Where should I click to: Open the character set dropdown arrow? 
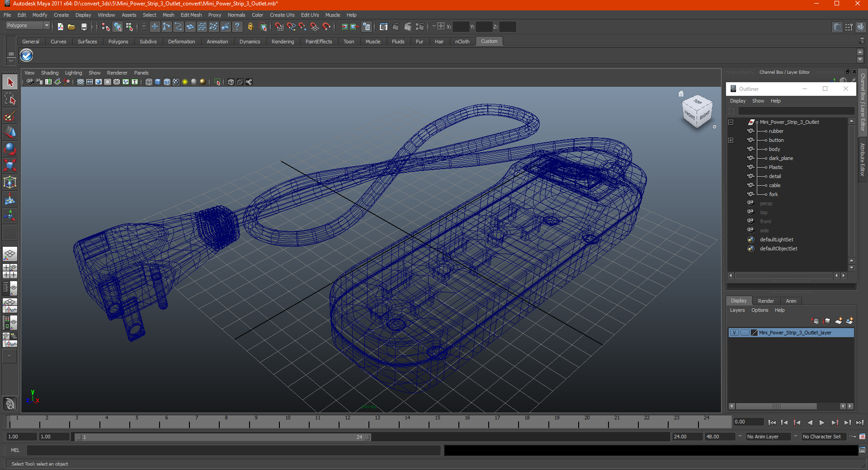[796, 437]
